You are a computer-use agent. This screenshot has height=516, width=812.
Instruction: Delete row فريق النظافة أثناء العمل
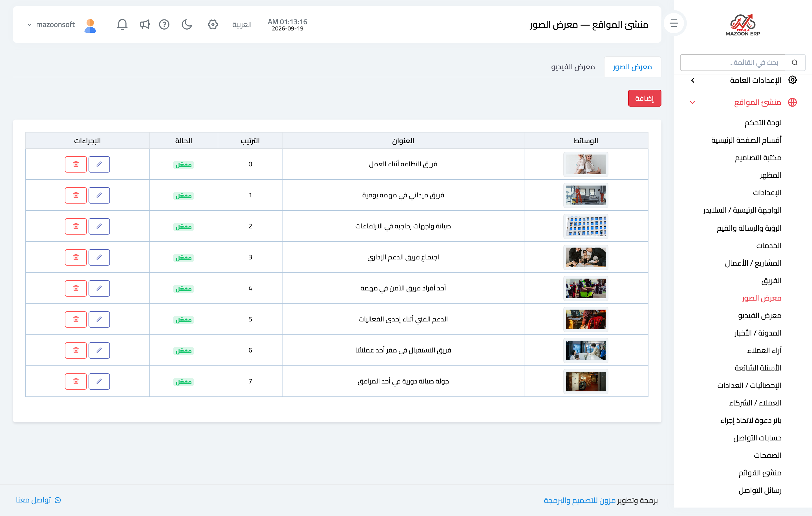(76, 164)
